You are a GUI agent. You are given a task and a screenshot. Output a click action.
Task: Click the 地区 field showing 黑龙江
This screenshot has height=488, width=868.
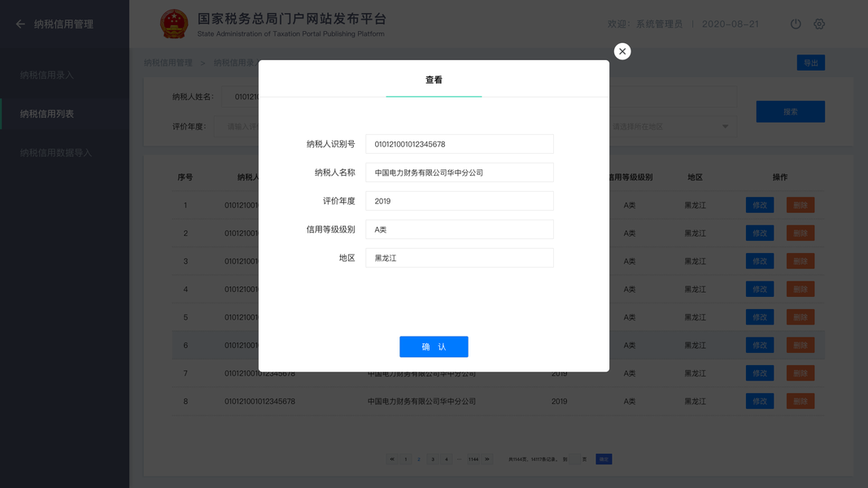460,258
